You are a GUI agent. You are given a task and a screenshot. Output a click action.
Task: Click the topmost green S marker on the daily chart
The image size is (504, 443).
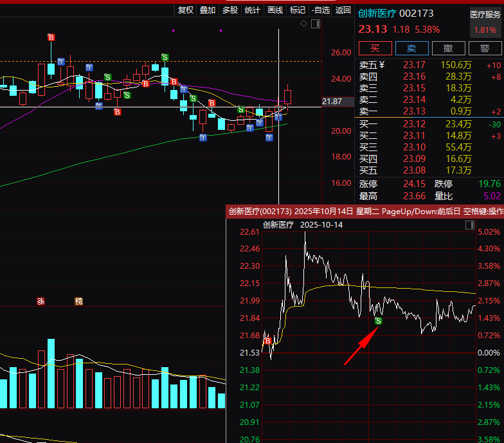click(x=165, y=57)
